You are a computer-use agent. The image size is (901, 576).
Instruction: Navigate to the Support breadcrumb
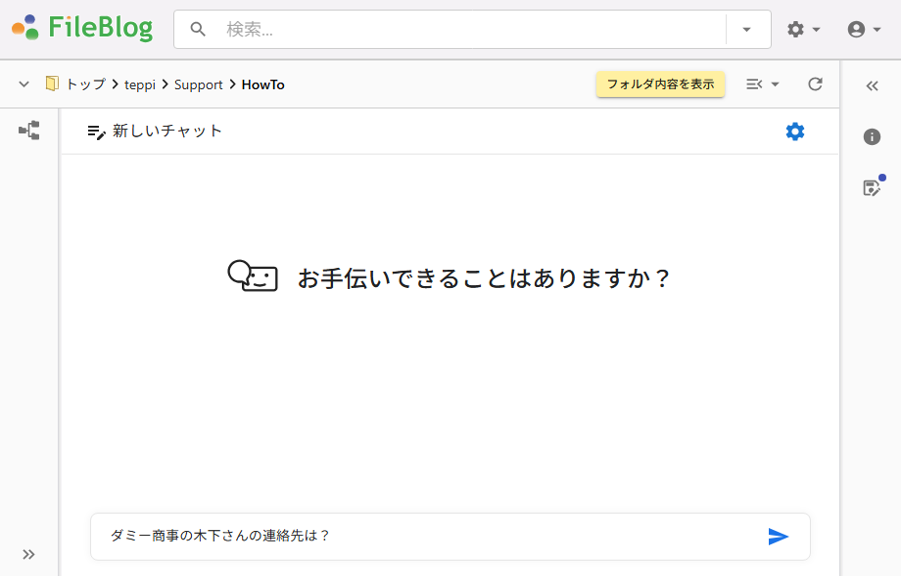click(198, 85)
